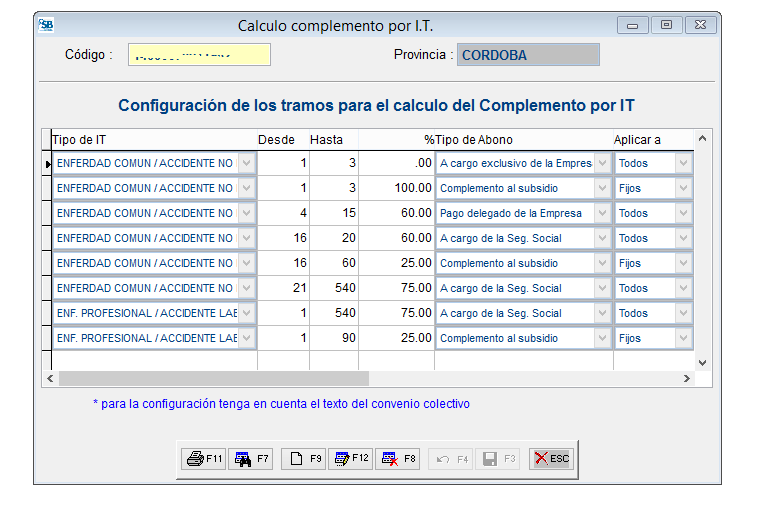Image resolution: width=759 pixels, height=513 pixels.
Task: Open Aplicar a 'Todos' dropdown in 21 to 540 row
Action: tap(683, 288)
